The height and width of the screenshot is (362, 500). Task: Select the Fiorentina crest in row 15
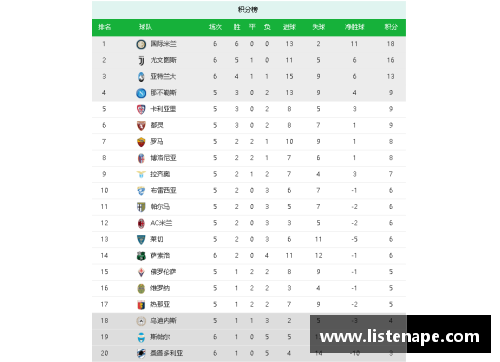click(141, 272)
